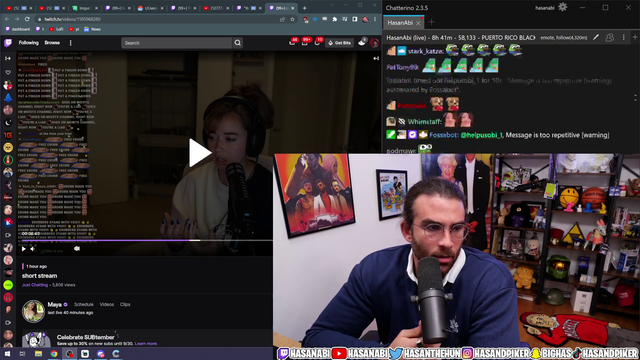
Task: Click Learn more SUBtember link
Action: 146,344
